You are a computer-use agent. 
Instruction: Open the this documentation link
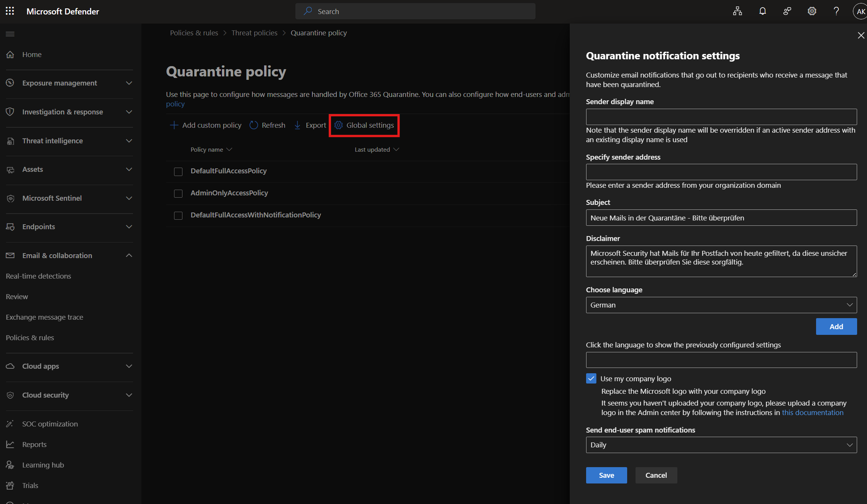coord(812,412)
